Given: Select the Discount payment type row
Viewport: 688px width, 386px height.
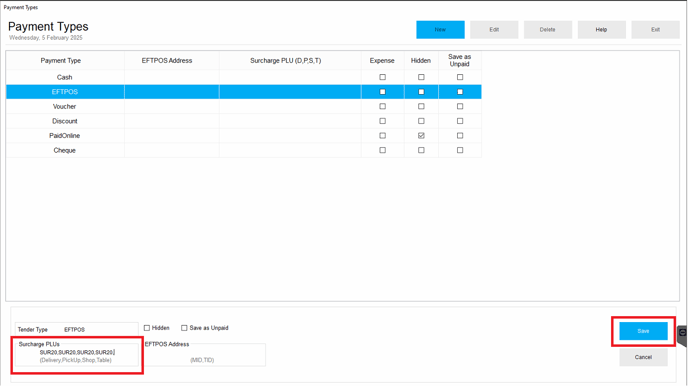Looking at the screenshot, I should [244, 121].
